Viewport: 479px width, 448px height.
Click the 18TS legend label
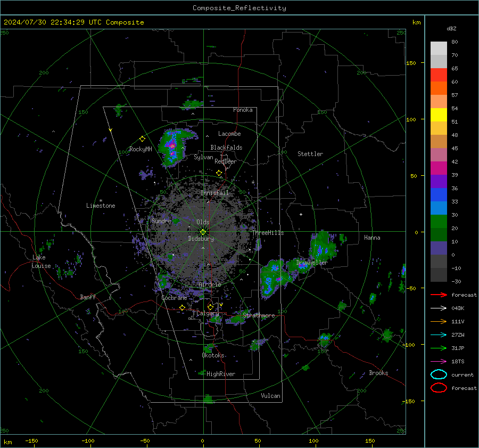coord(458,362)
